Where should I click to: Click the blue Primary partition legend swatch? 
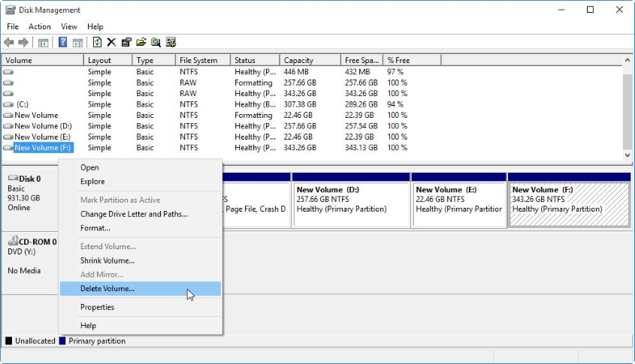point(62,341)
